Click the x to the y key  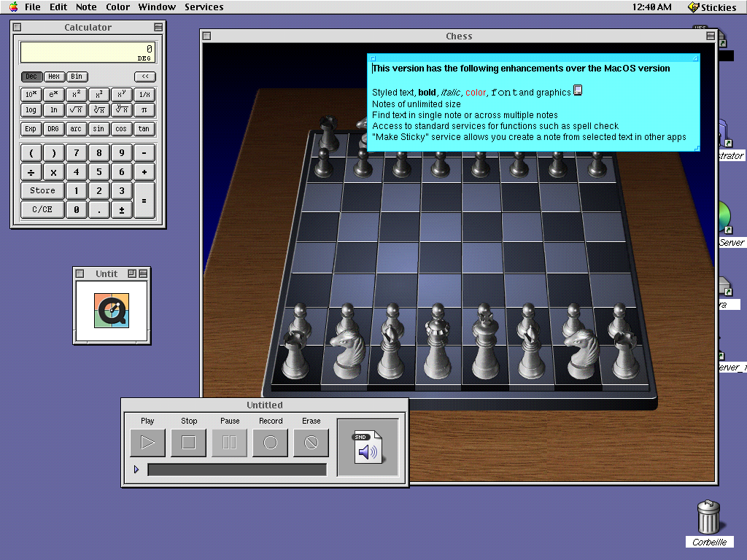coord(122,94)
